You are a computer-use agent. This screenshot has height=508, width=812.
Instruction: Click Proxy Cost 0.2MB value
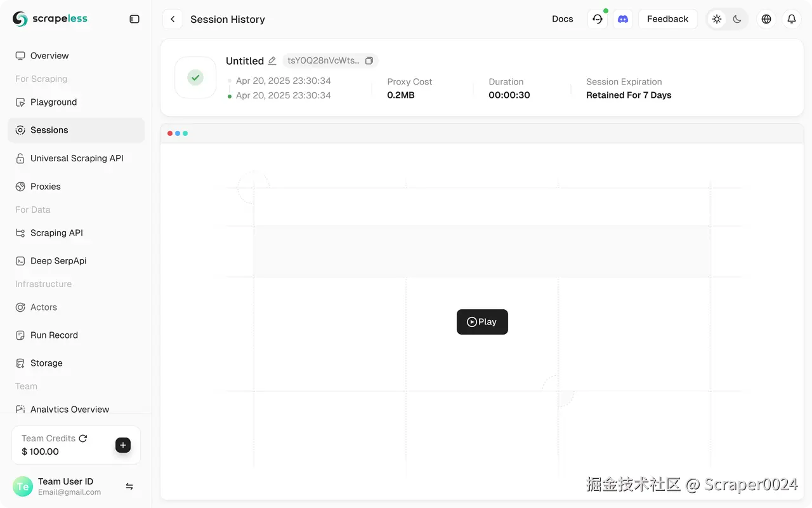(401, 95)
